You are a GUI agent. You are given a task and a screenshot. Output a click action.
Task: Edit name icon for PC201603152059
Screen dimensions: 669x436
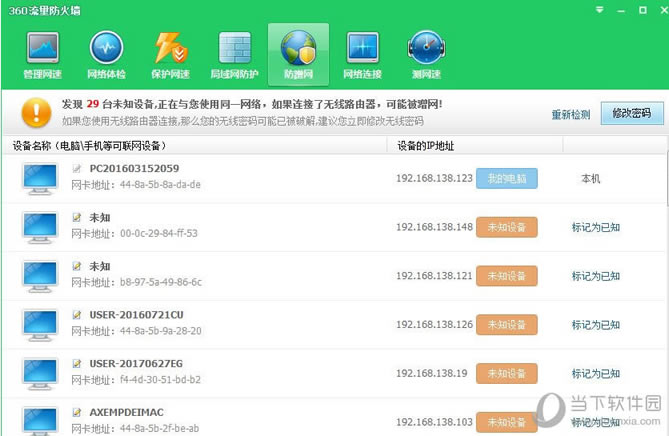point(76,169)
